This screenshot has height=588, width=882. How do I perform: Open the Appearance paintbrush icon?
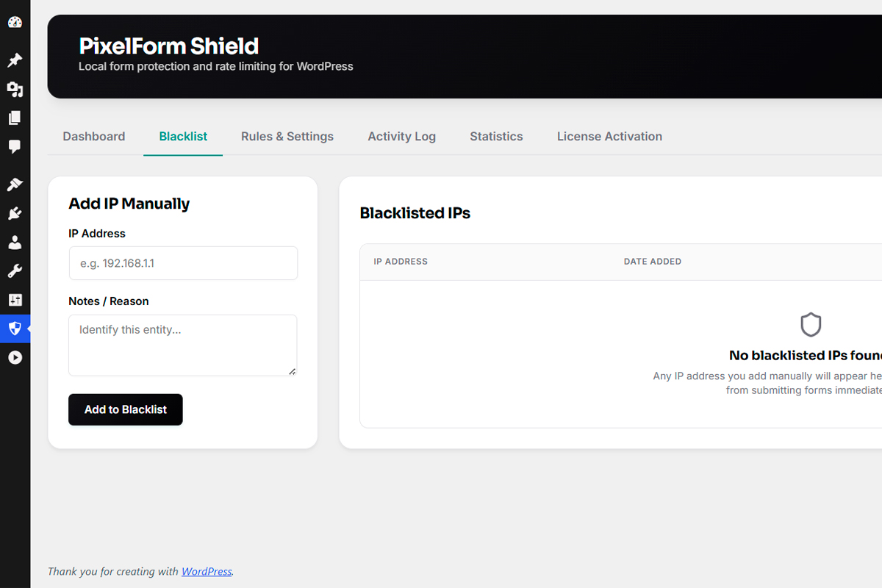(15, 184)
